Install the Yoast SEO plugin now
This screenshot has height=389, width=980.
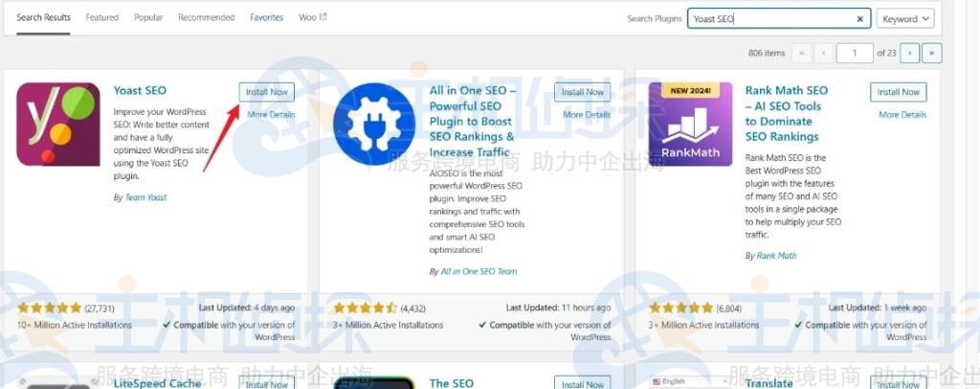(267, 92)
